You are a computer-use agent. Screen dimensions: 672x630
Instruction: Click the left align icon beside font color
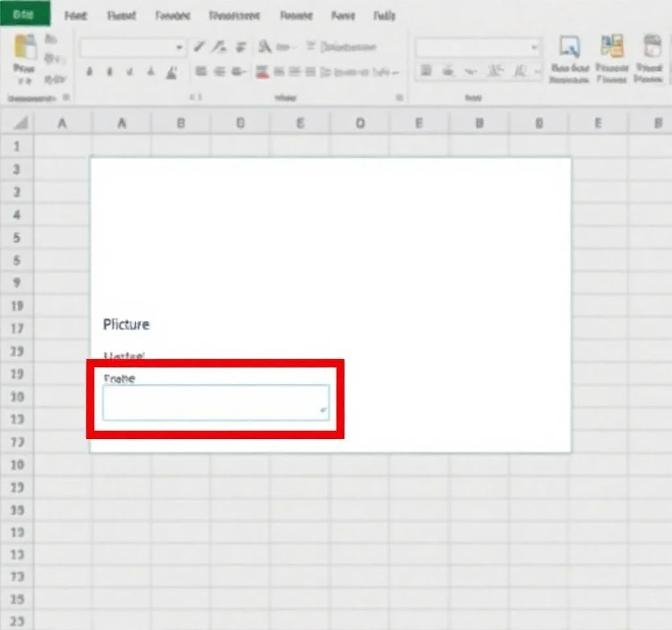[201, 72]
